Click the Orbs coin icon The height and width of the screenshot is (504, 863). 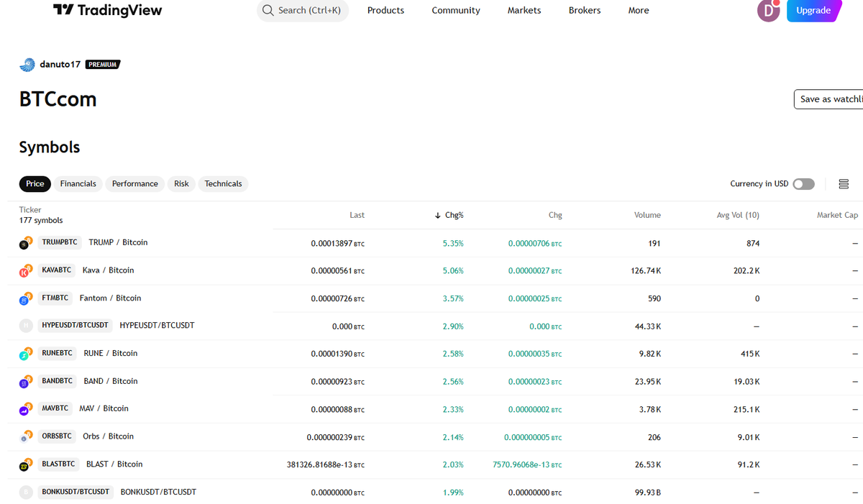click(x=26, y=437)
